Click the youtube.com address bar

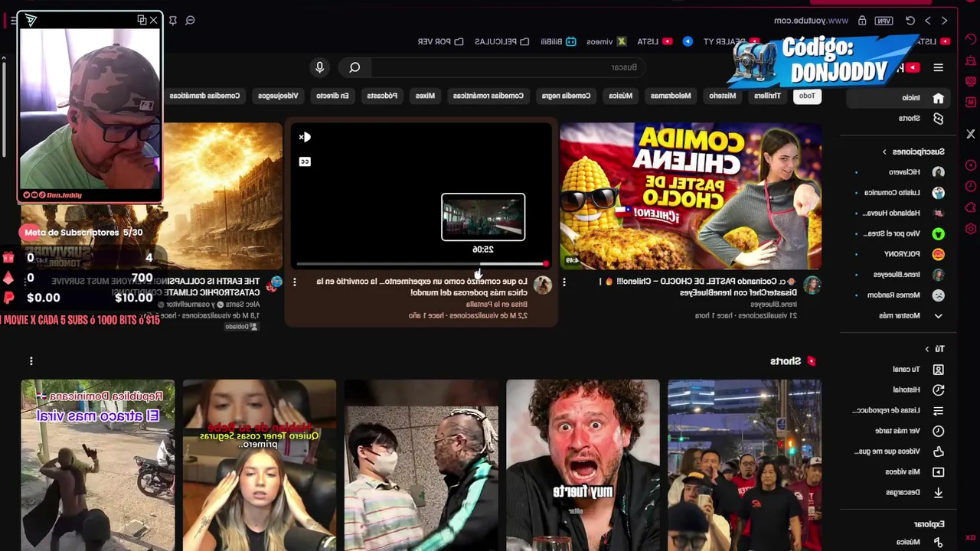coord(812,21)
